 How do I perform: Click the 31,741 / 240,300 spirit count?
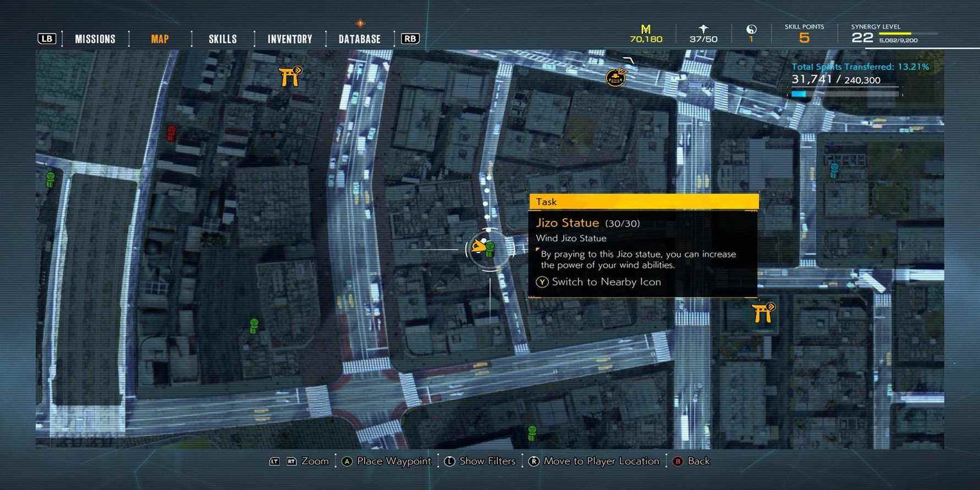tap(836, 80)
